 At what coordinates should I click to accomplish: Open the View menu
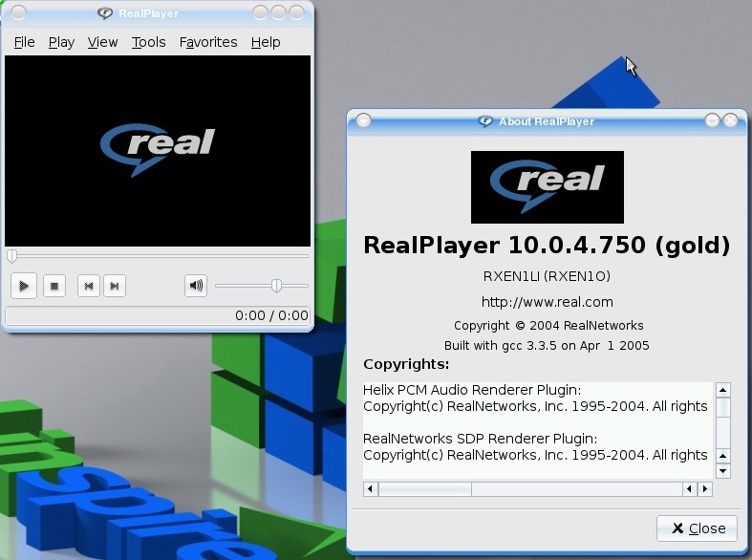(102, 42)
